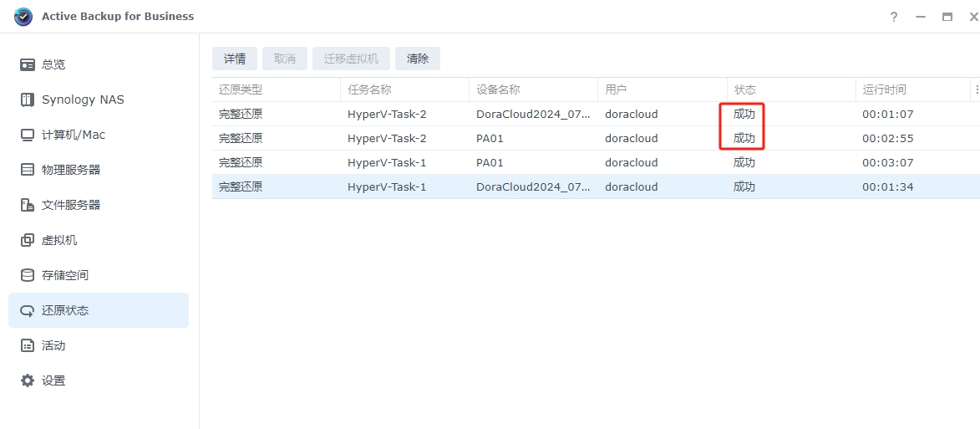Click the 设置 gear icon
980x429 pixels.
pos(28,380)
